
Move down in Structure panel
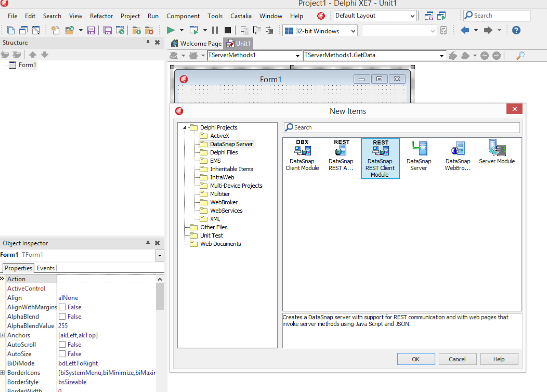point(45,54)
